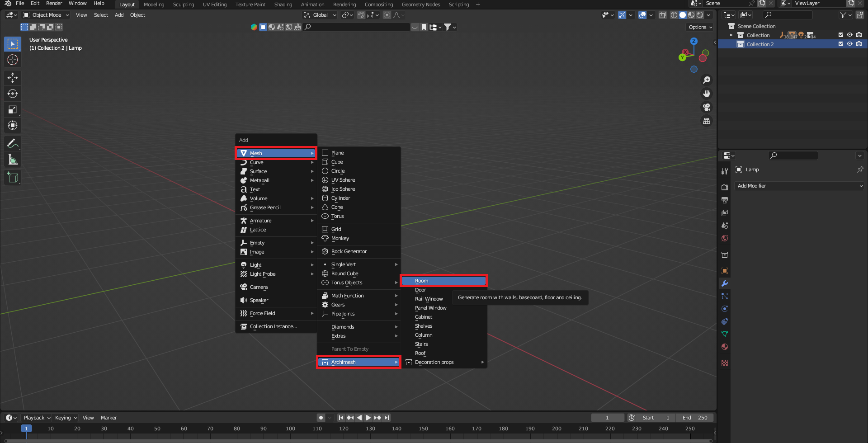Select the Move tool

(13, 78)
